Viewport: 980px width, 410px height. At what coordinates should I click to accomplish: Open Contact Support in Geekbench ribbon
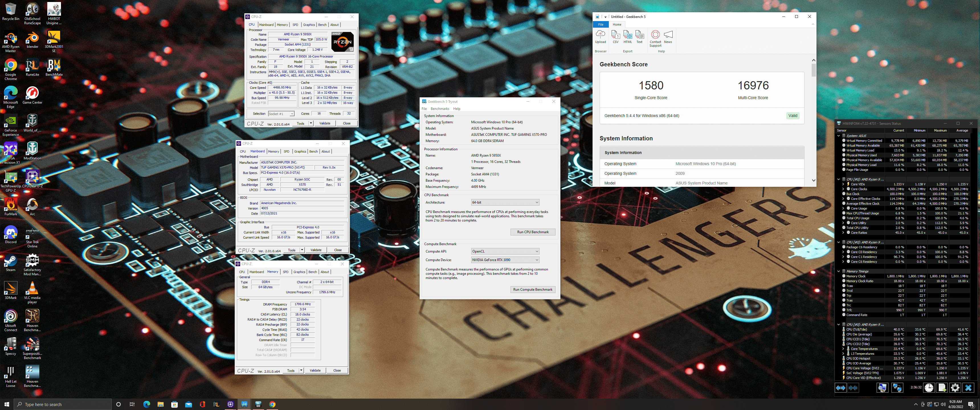655,38
